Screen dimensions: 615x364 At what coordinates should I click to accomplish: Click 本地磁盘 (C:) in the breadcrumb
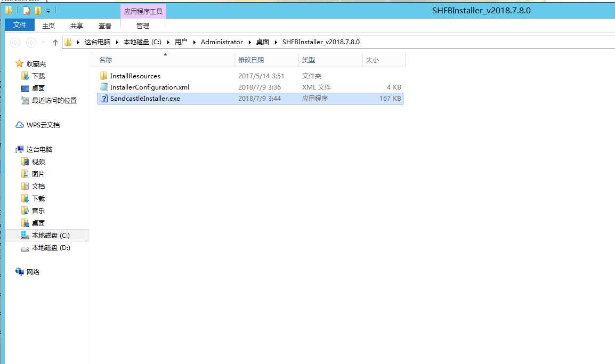[x=142, y=42]
